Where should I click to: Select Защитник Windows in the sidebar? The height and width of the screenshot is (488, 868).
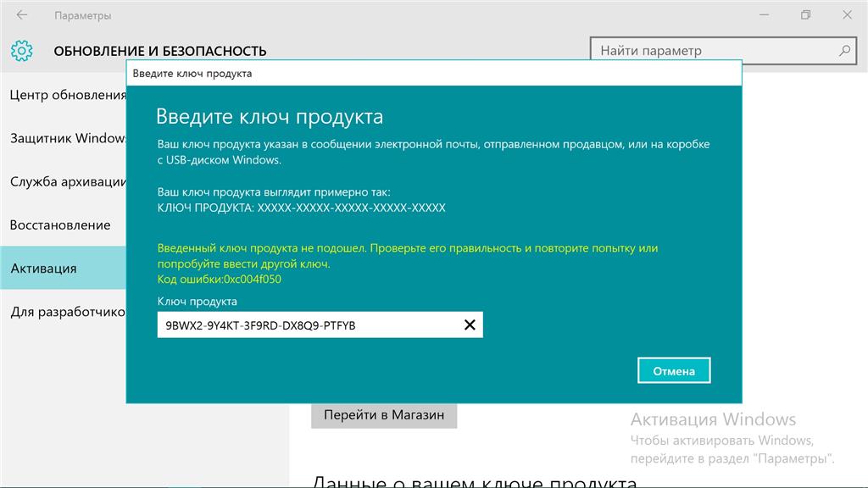point(68,138)
